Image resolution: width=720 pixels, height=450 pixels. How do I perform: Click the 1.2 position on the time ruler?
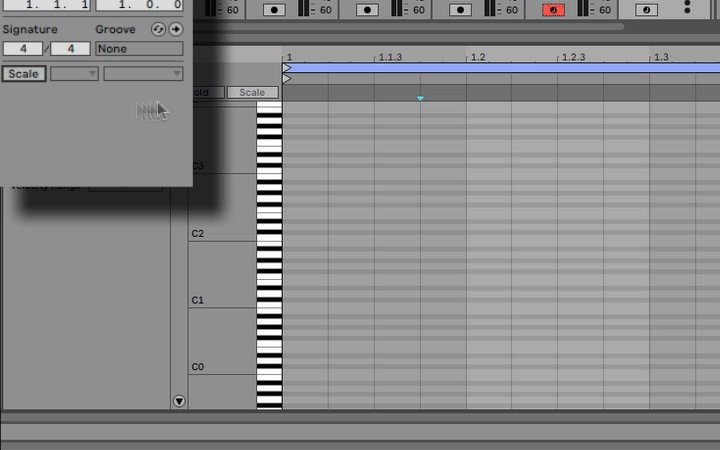pyautogui.click(x=477, y=58)
